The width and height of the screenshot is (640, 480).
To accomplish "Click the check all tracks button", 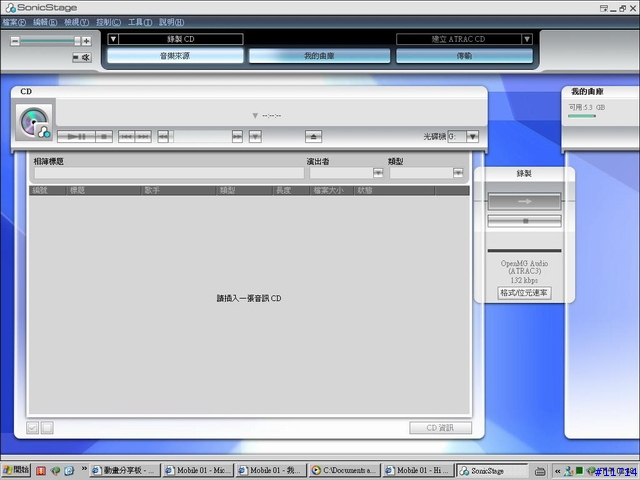I will click(32, 427).
